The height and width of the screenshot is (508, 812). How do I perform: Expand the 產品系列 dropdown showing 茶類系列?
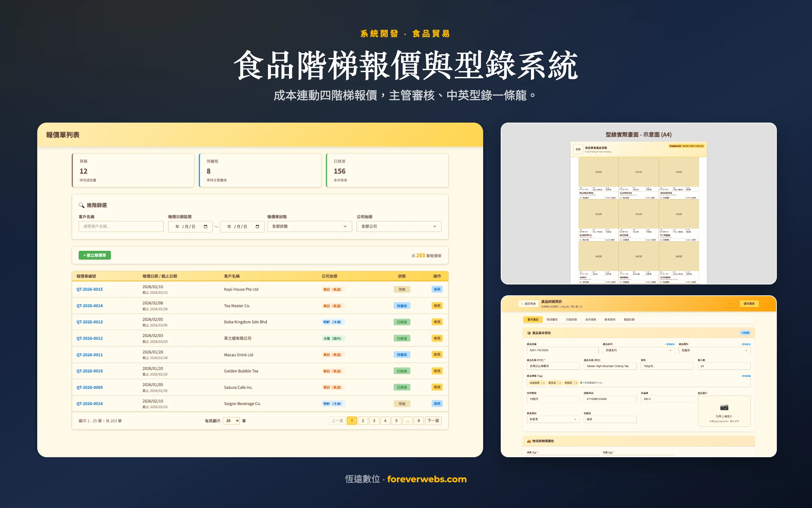click(638, 350)
